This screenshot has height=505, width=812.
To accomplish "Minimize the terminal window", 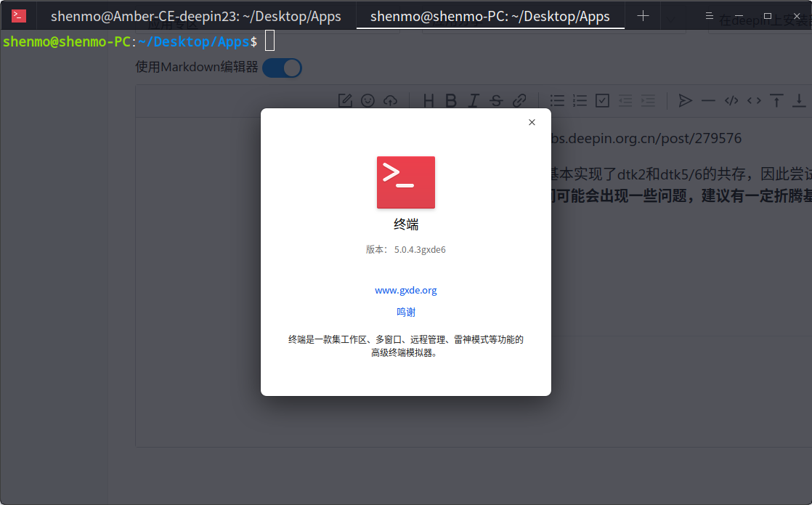I will pos(739,16).
